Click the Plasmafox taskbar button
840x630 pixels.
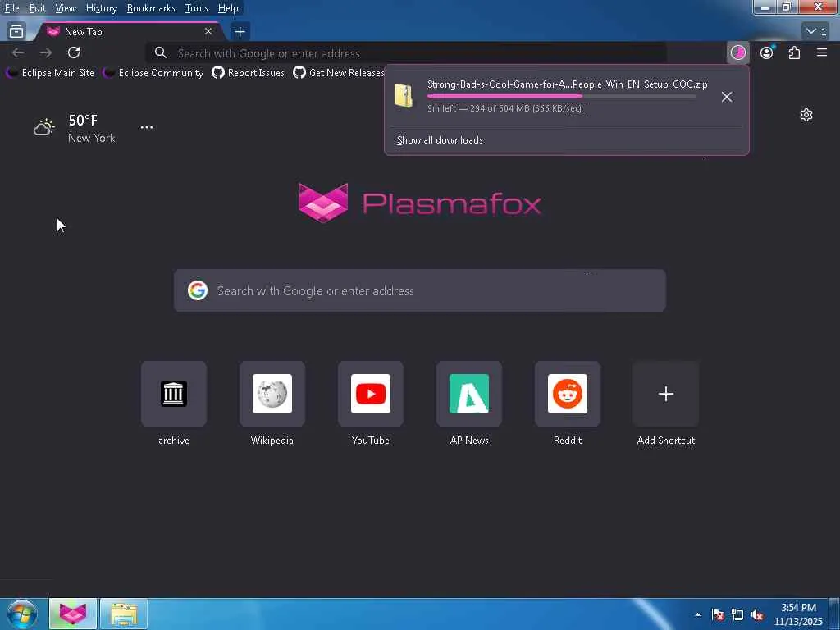coord(73,614)
